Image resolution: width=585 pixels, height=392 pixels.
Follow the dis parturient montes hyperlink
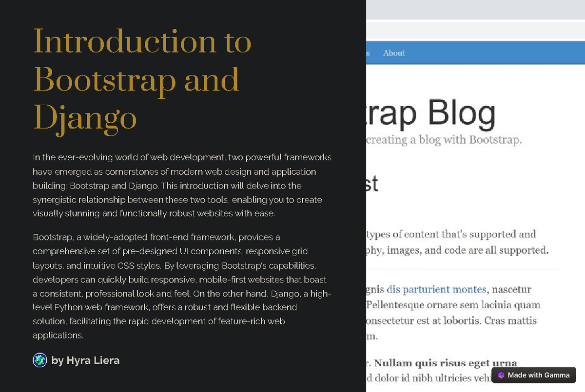(x=436, y=289)
